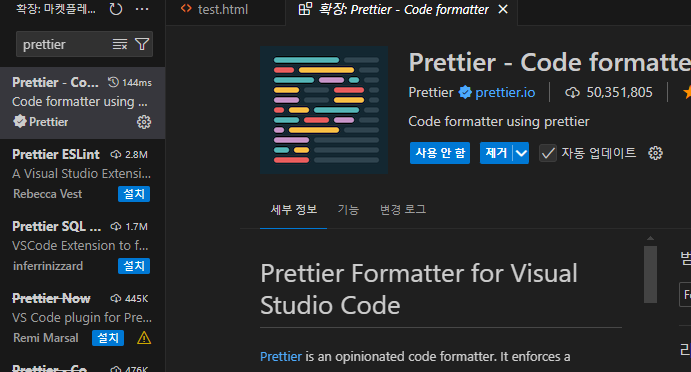This screenshot has width=691, height=372.
Task: Open the 기능 tab
Action: point(348,209)
